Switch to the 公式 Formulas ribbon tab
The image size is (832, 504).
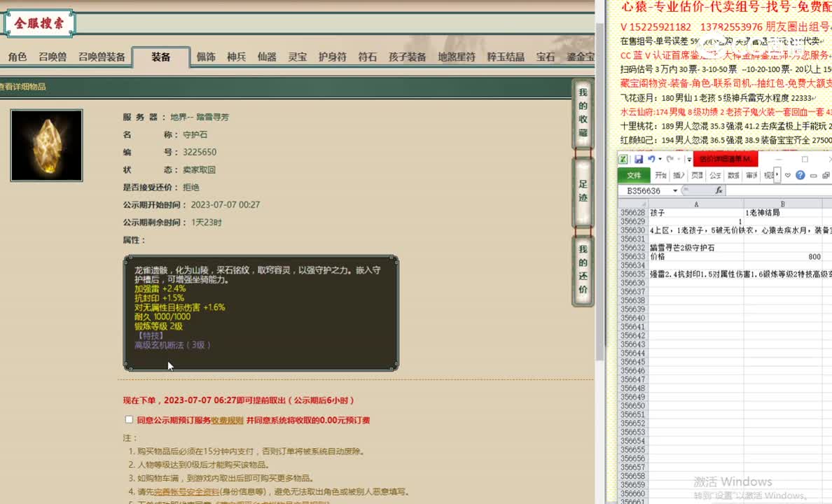click(715, 175)
